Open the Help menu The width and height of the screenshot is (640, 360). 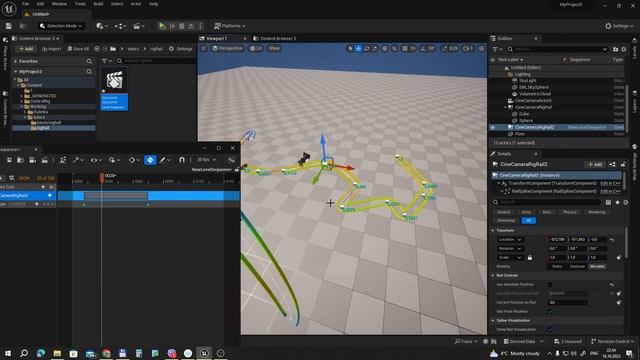(x=153, y=4)
